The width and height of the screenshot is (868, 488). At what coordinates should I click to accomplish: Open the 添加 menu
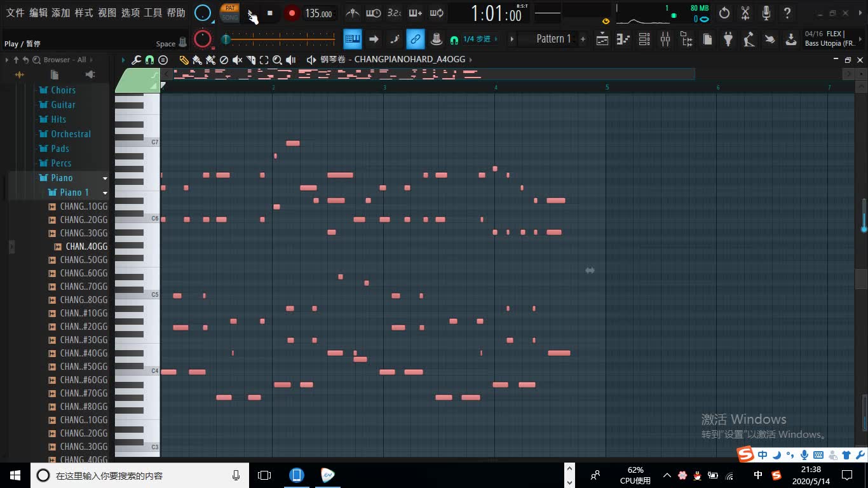click(x=61, y=13)
